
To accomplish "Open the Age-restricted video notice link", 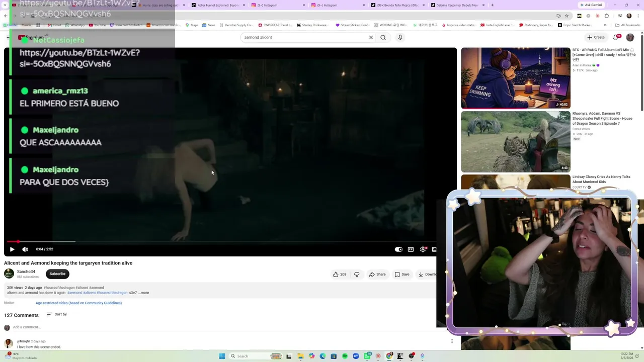I will 78,303.
